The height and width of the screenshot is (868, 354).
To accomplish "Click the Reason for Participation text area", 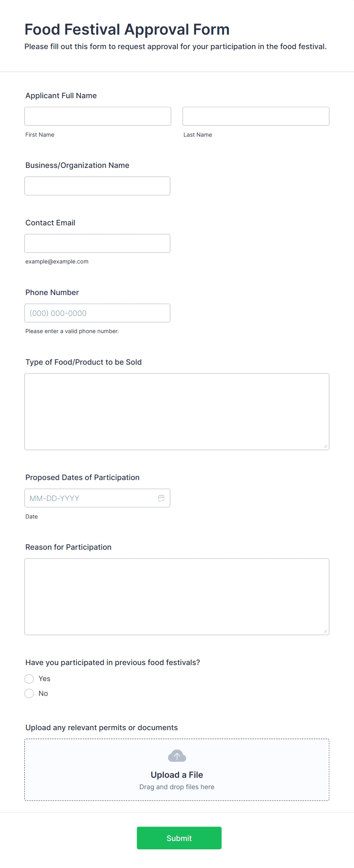I will (177, 597).
